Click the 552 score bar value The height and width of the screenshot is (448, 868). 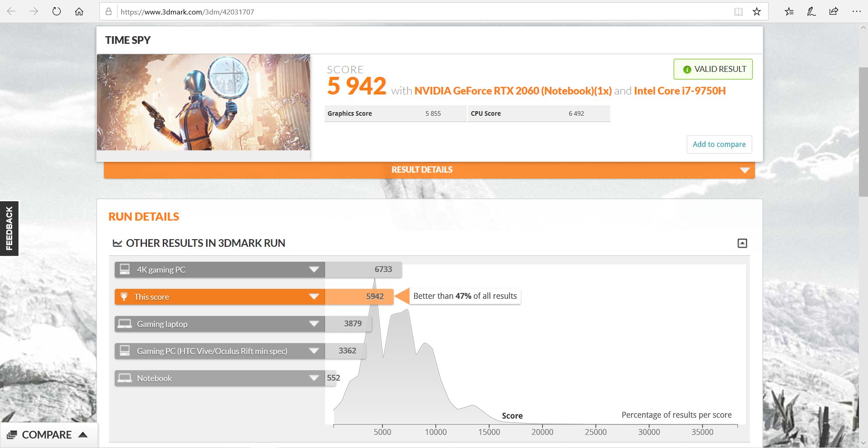[334, 378]
